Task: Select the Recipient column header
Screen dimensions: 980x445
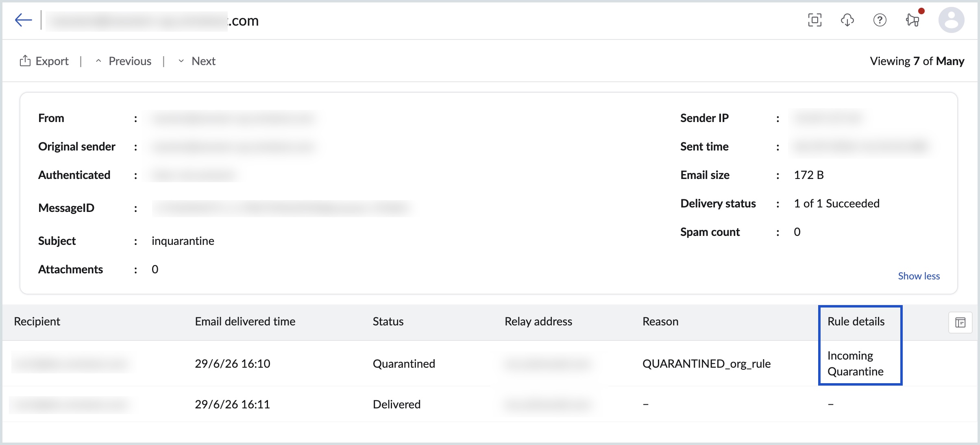Action: coord(37,321)
